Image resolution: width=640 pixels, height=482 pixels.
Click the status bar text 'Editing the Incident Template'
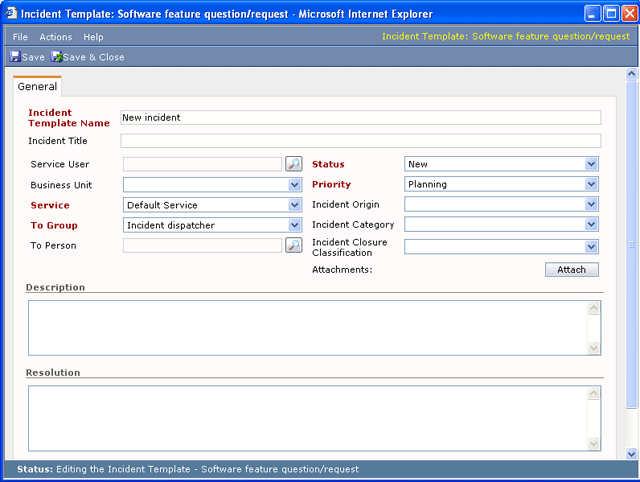pyautogui.click(x=123, y=469)
